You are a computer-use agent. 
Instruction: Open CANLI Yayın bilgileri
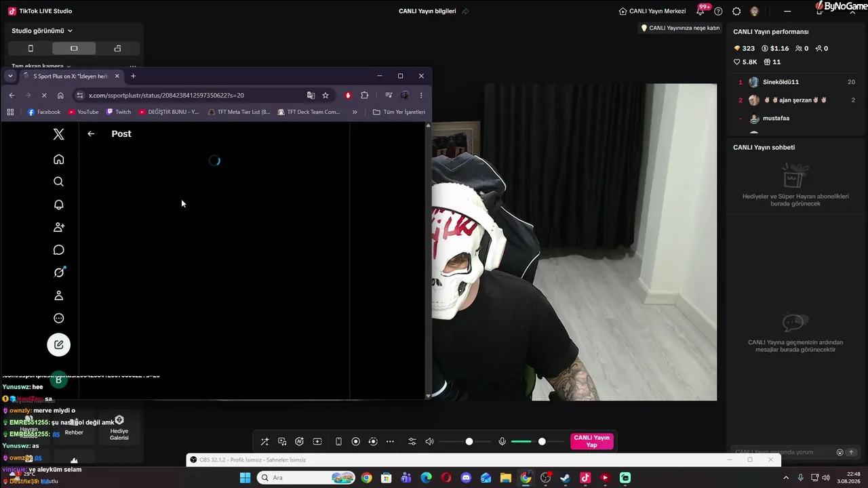point(427,11)
